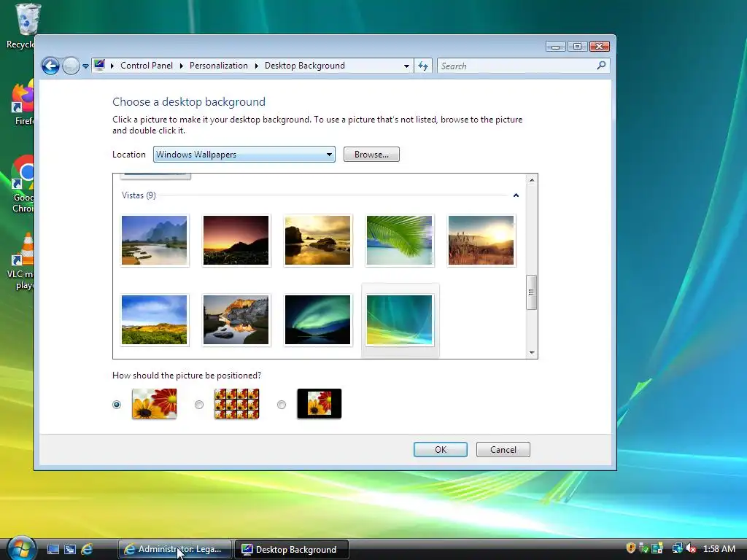747x560 pixels.
Task: Select Control Panel in the breadcrumb
Action: (146, 66)
